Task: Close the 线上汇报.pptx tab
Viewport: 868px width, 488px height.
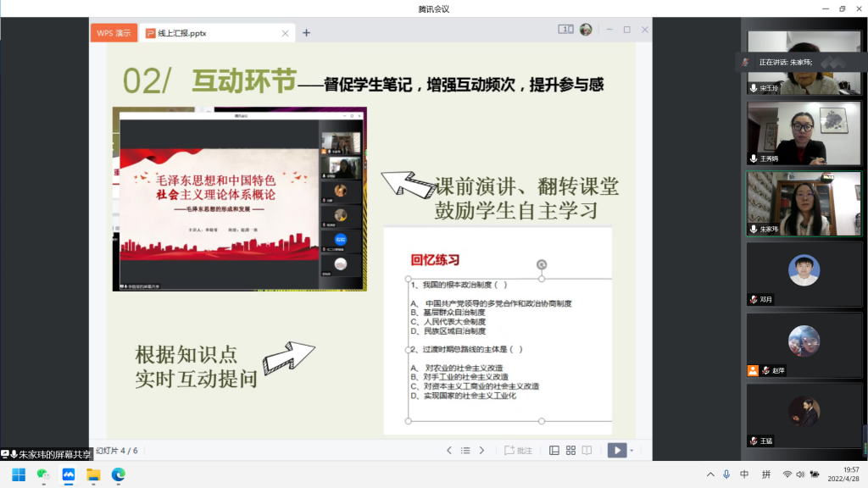Action: (x=284, y=33)
